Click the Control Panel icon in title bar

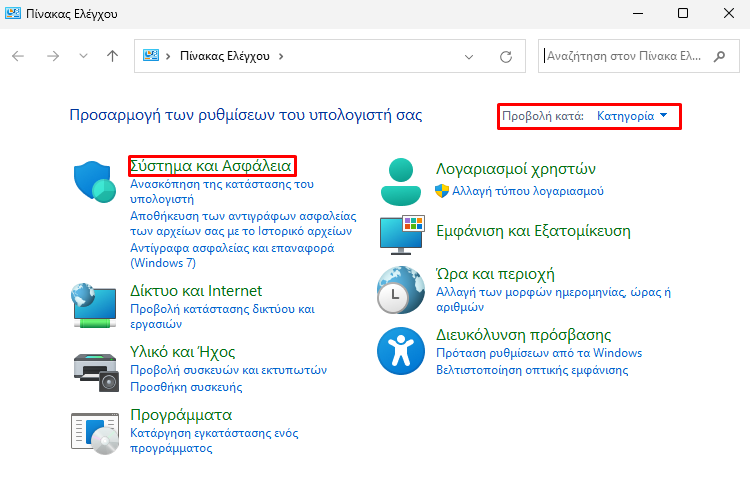pos(13,13)
